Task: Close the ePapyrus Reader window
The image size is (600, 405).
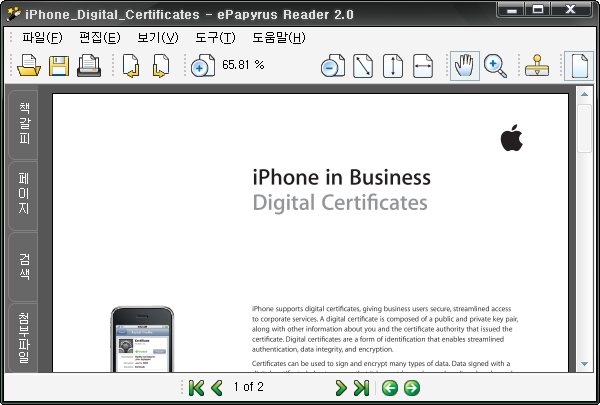Action: pos(571,10)
